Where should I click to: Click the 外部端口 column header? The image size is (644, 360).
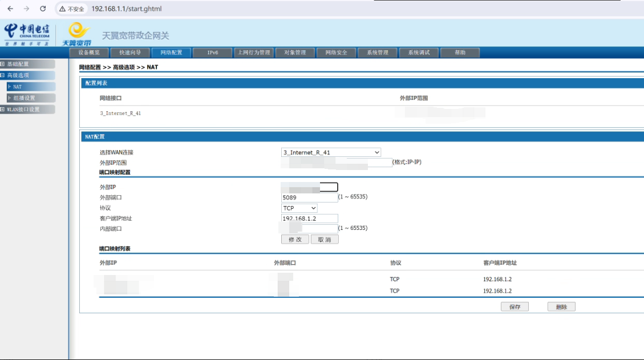(285, 263)
